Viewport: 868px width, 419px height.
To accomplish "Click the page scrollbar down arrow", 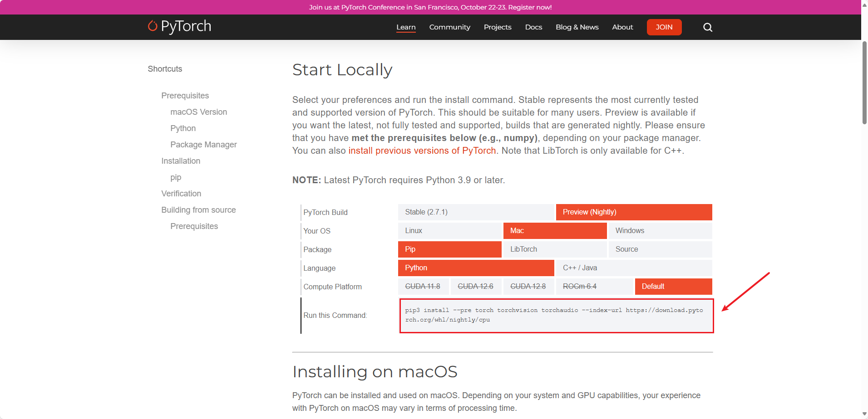I will click(x=864, y=414).
